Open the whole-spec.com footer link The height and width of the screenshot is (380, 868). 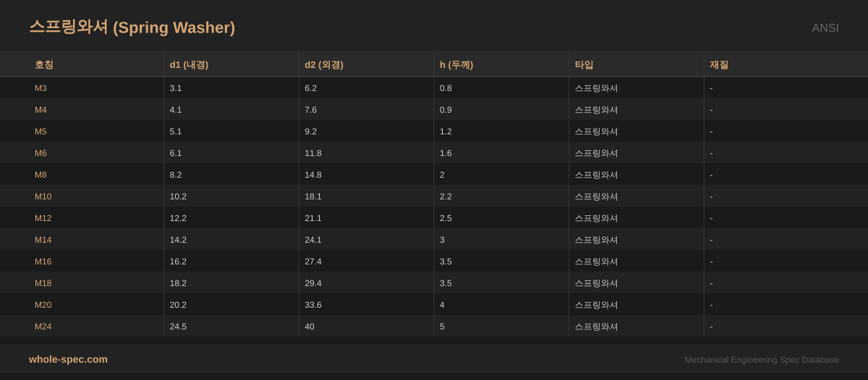[68, 359]
